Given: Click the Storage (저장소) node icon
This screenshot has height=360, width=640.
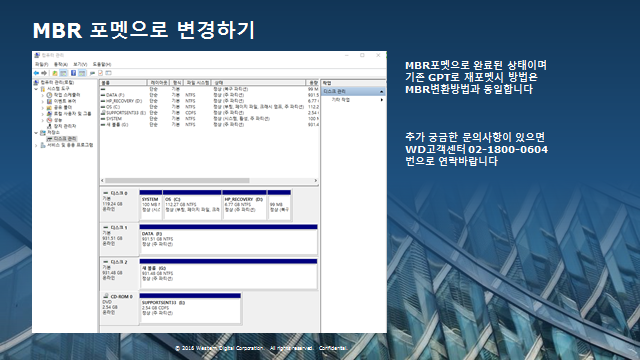Looking at the screenshot, I should (x=43, y=133).
